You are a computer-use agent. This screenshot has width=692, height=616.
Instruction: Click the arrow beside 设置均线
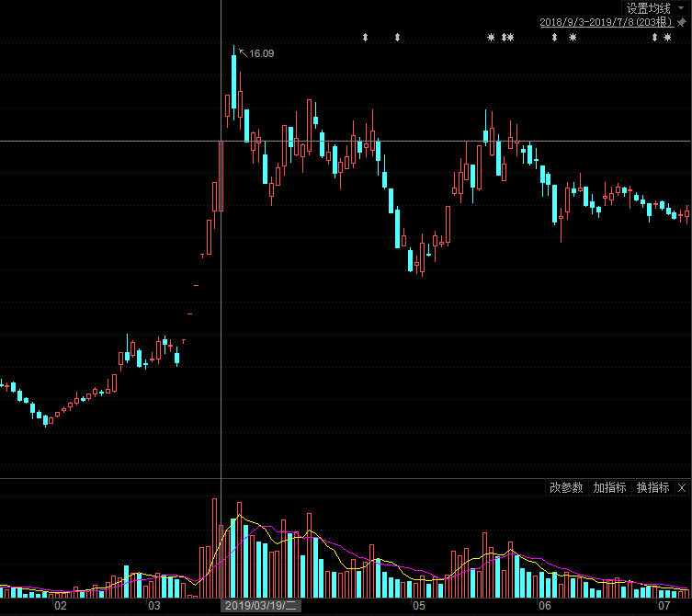click(x=681, y=8)
